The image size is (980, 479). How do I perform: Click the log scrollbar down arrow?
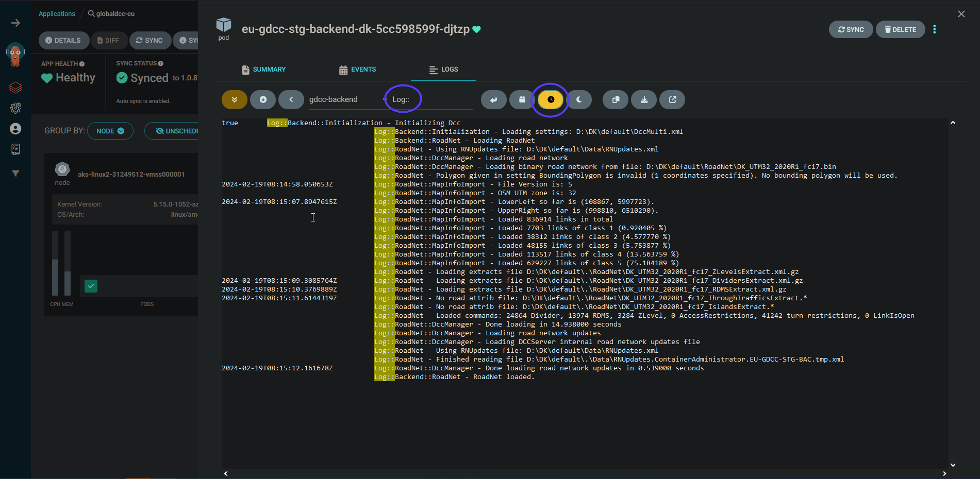pyautogui.click(x=953, y=465)
